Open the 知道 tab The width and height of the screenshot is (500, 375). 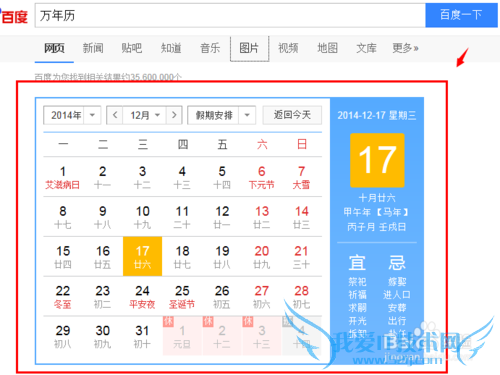click(171, 48)
